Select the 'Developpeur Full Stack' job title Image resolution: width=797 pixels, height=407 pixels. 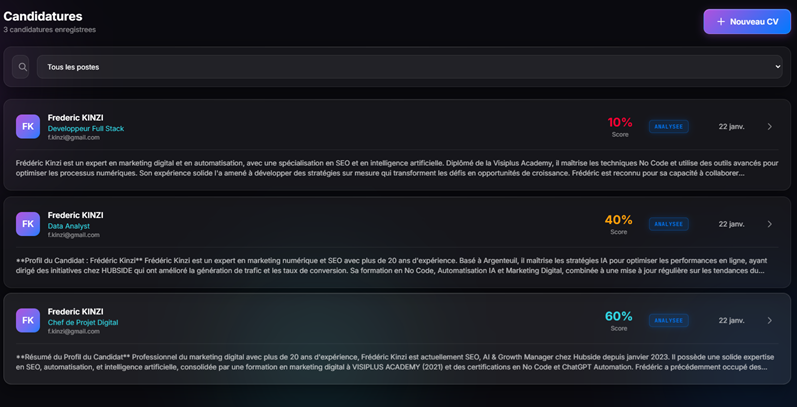(x=86, y=128)
